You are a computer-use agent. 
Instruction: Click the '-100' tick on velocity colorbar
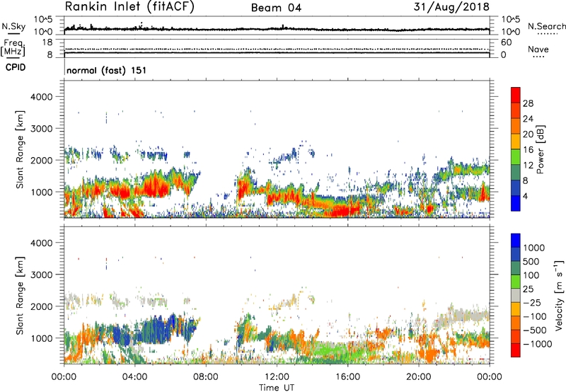[535, 316]
